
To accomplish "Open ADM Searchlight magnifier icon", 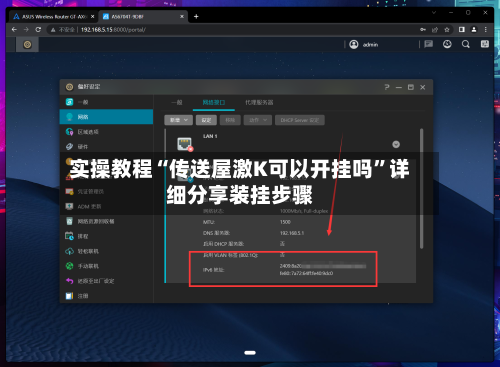I will click(x=466, y=44).
